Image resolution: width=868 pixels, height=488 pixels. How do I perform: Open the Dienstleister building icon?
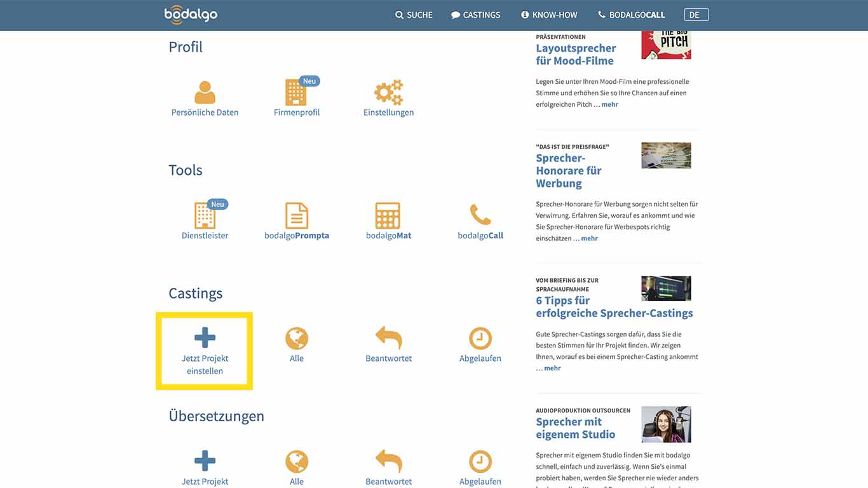coord(205,215)
